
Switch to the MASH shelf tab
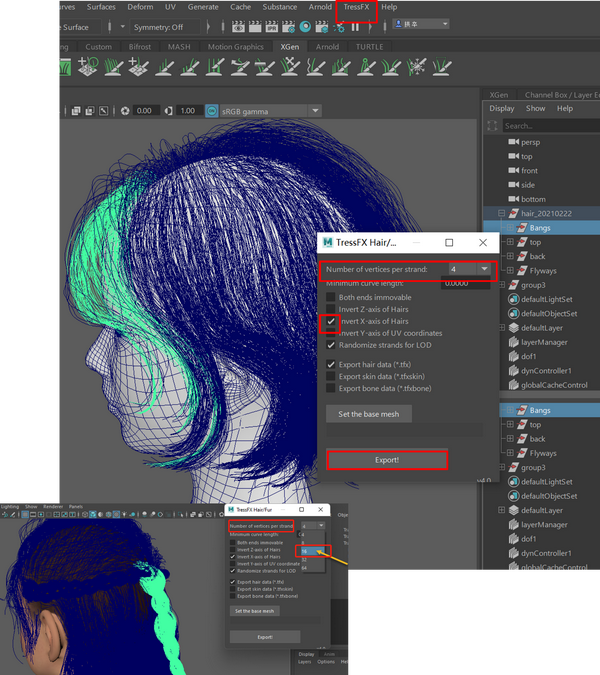point(179,47)
